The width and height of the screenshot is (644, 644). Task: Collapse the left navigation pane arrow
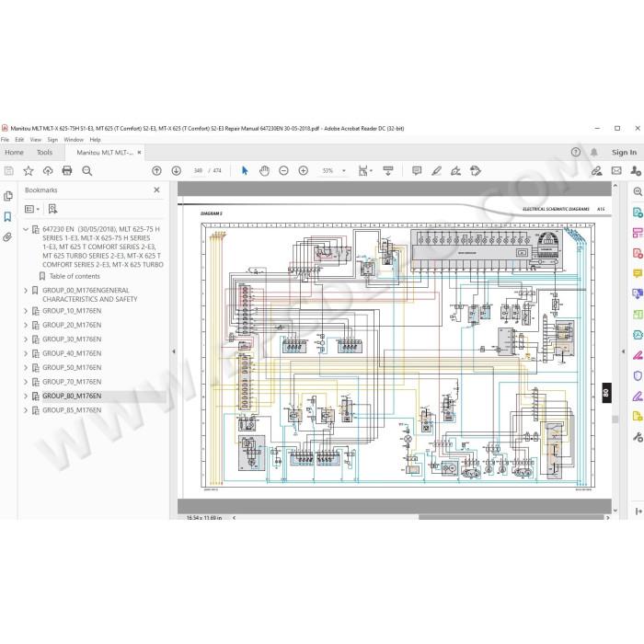pos(174,351)
